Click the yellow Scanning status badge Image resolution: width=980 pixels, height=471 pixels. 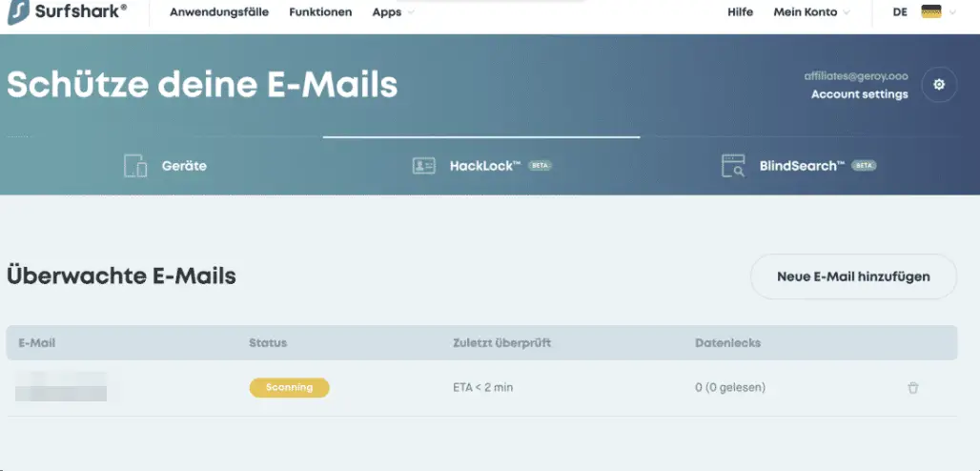pos(290,388)
